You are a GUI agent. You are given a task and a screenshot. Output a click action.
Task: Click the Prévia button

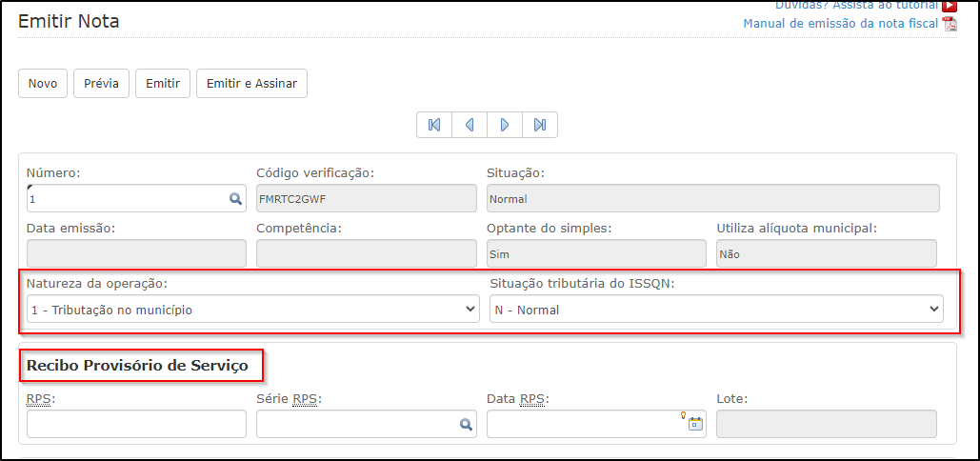tap(101, 84)
